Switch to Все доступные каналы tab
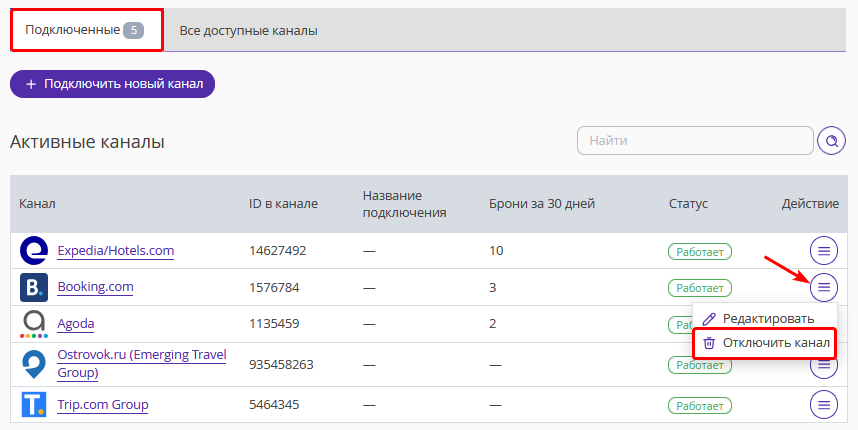 point(248,31)
